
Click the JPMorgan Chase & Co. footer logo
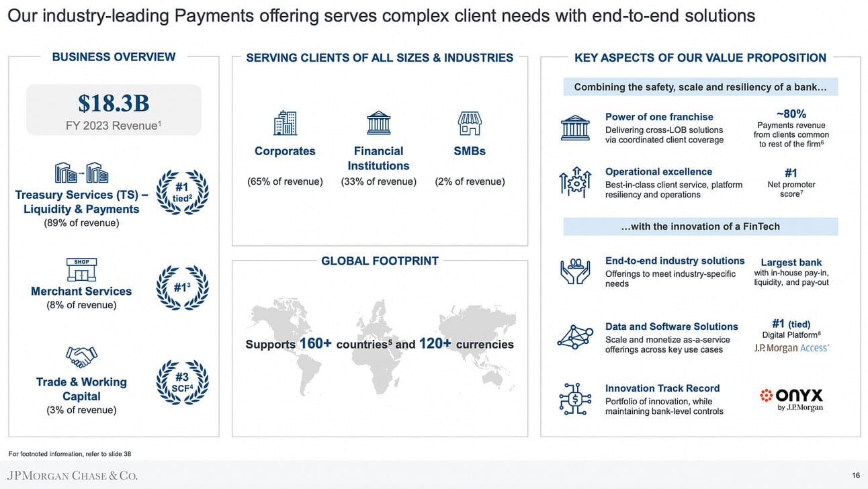tap(73, 476)
